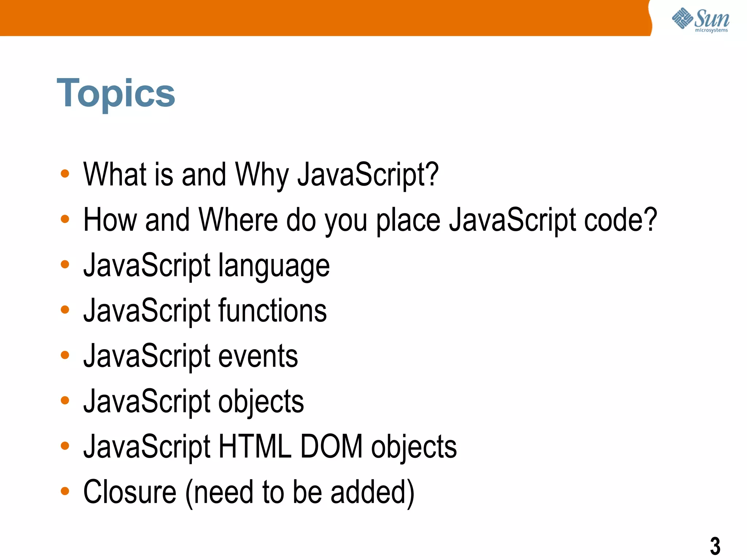Click the slide number 3

[x=715, y=546]
